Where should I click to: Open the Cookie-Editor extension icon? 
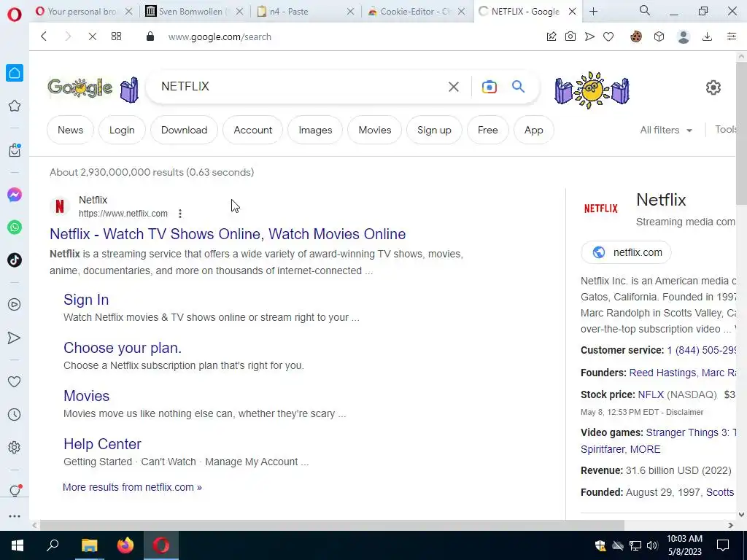tap(636, 36)
